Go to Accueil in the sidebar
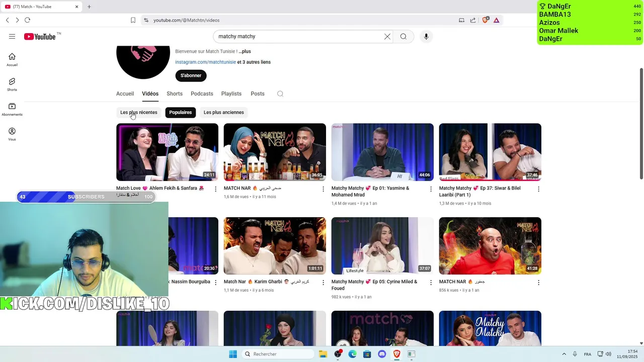 click(12, 60)
